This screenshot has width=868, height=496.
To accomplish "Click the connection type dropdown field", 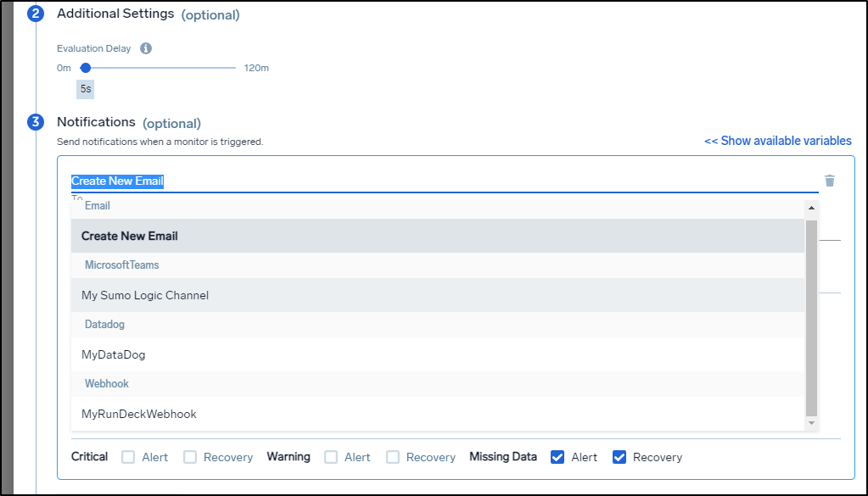I will (445, 181).
